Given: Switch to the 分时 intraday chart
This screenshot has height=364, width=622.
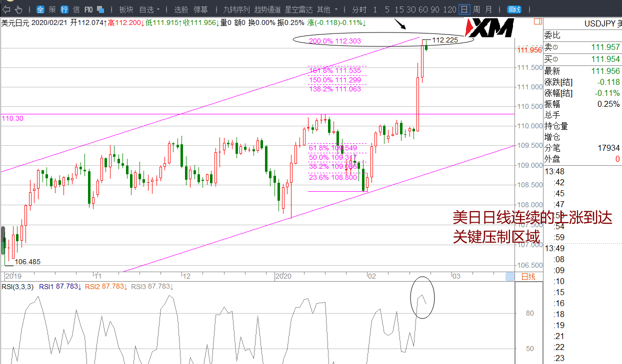Looking at the screenshot, I should [x=359, y=9].
